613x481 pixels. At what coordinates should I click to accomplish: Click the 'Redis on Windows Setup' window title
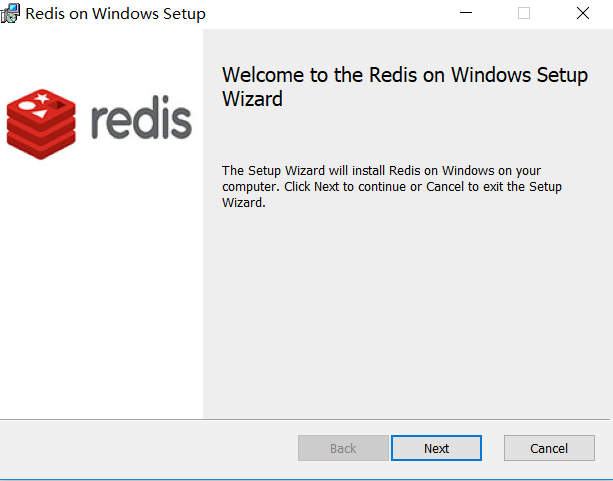point(115,14)
